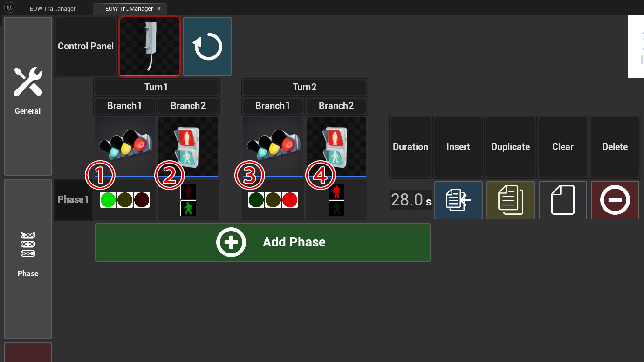Click the circular refresh arrow icon
Screen dimensions: 644x362
click(x=207, y=47)
